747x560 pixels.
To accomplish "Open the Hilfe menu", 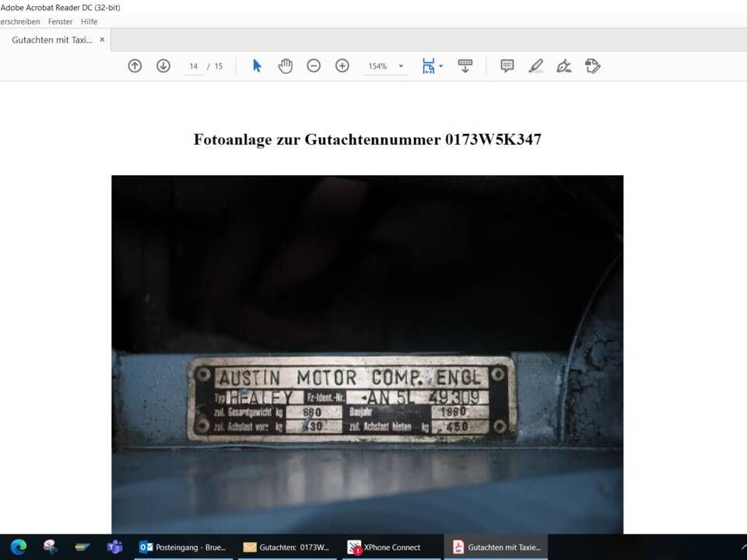I will [x=89, y=22].
